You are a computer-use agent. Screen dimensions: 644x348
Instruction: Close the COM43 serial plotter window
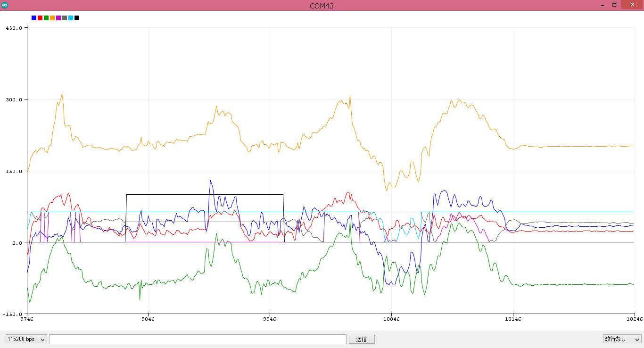tap(631, 5)
